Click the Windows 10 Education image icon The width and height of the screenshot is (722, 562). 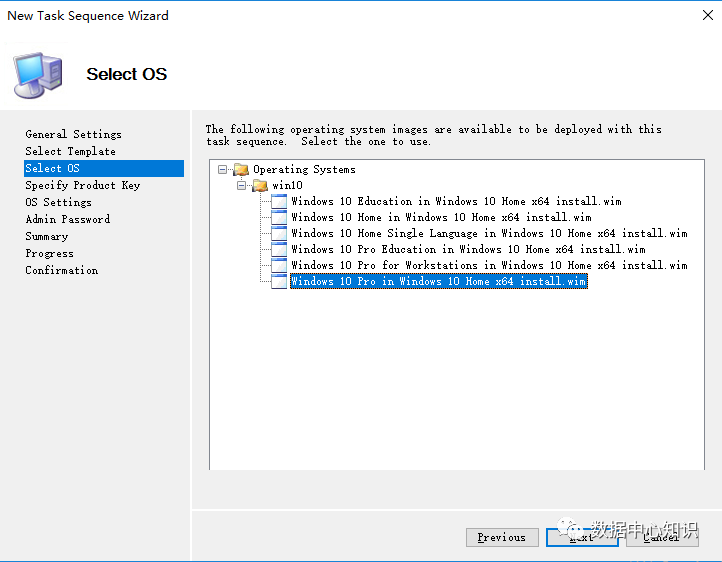point(279,202)
